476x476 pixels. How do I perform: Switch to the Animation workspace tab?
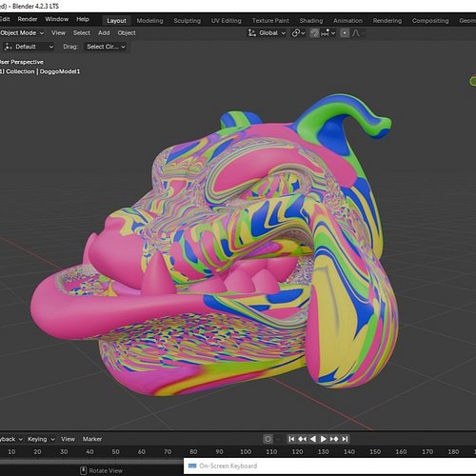pos(347,21)
